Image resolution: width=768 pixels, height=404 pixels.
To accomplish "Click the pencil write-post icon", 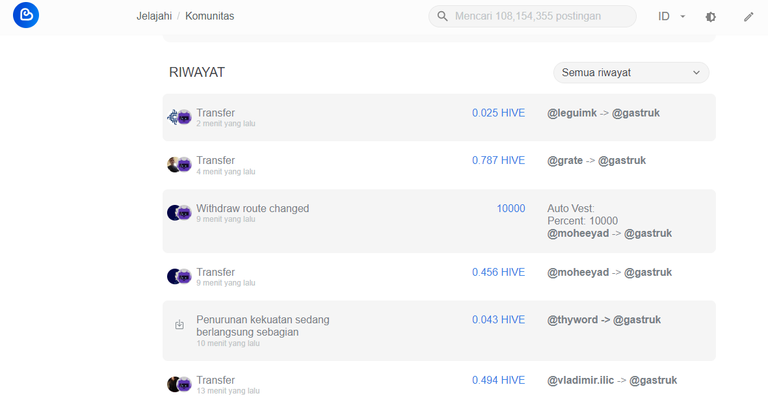I will [x=748, y=17].
